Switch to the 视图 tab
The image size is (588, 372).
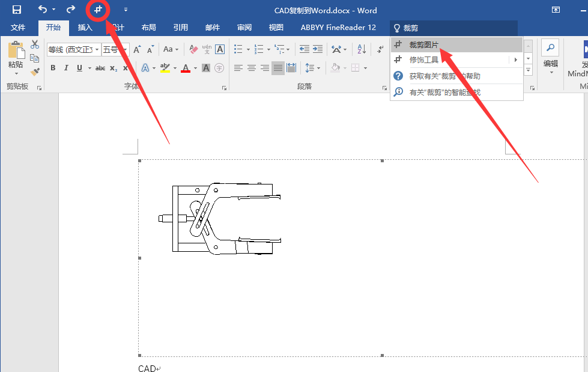(x=276, y=28)
